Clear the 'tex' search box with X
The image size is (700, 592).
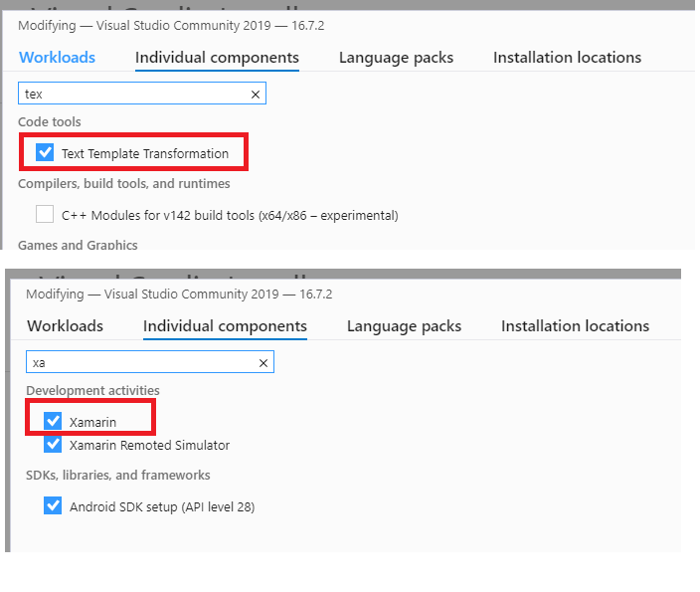(x=256, y=95)
